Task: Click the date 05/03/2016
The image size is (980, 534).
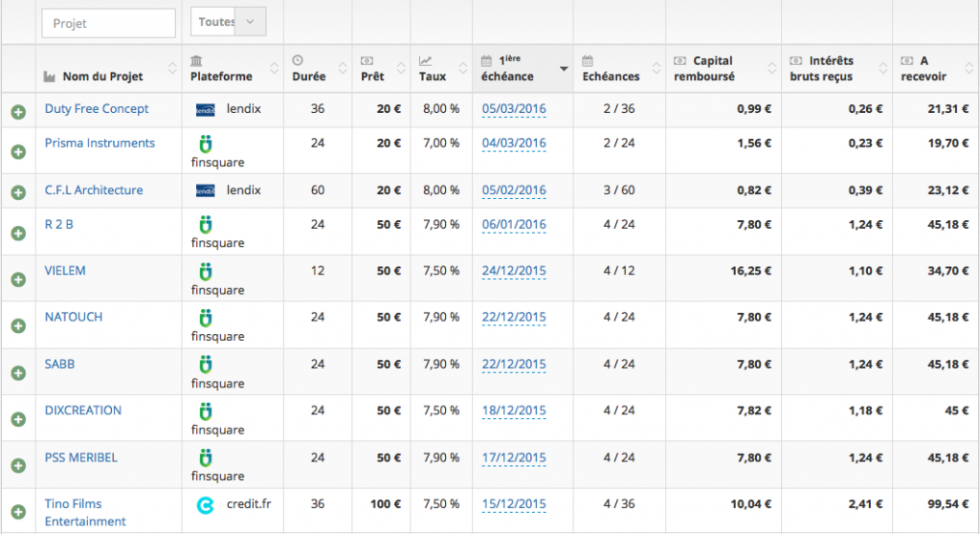Action: (514, 109)
